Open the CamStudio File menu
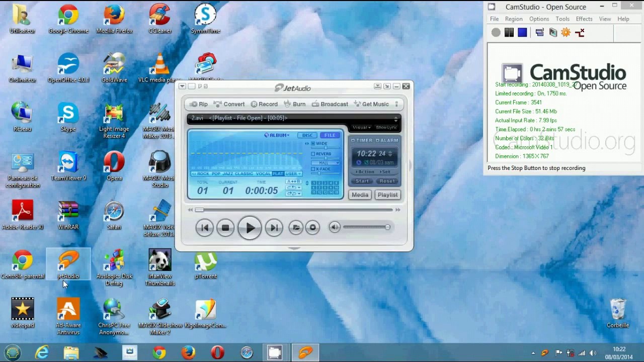The width and height of the screenshot is (644, 362). tap(495, 19)
